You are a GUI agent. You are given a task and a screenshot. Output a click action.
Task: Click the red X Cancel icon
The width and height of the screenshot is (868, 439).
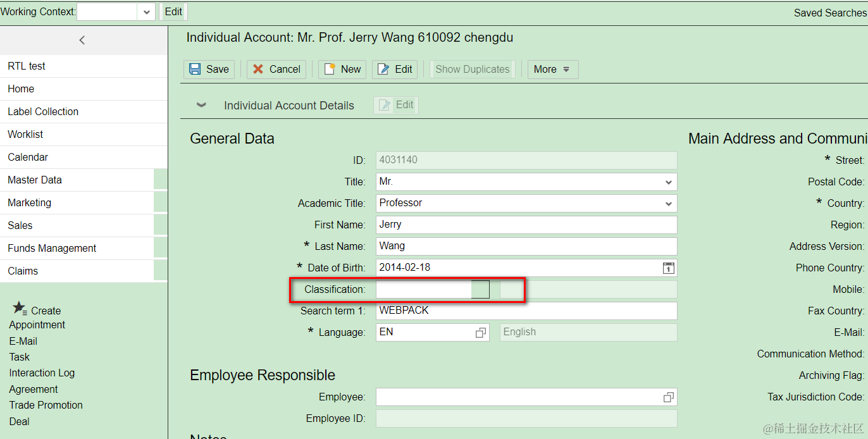coord(258,70)
